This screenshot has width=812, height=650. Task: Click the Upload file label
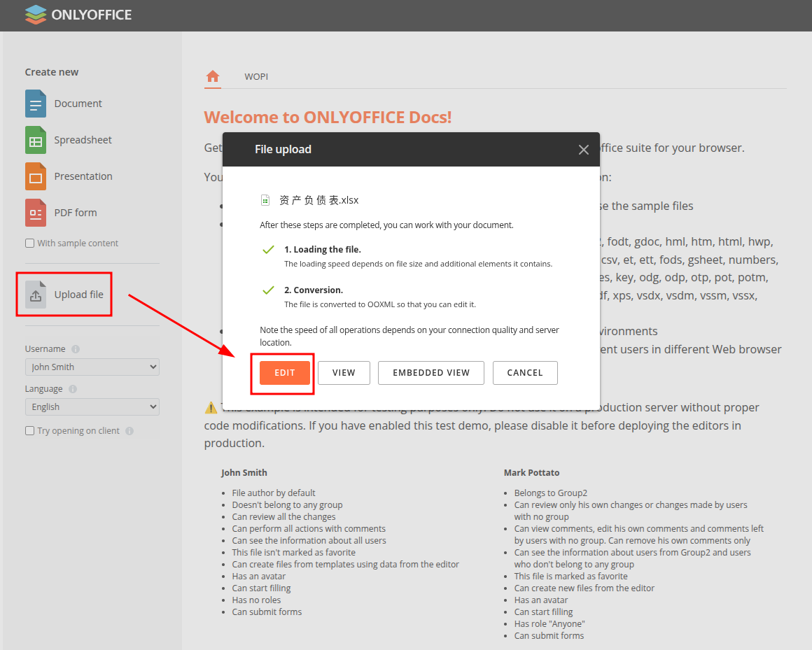click(78, 295)
